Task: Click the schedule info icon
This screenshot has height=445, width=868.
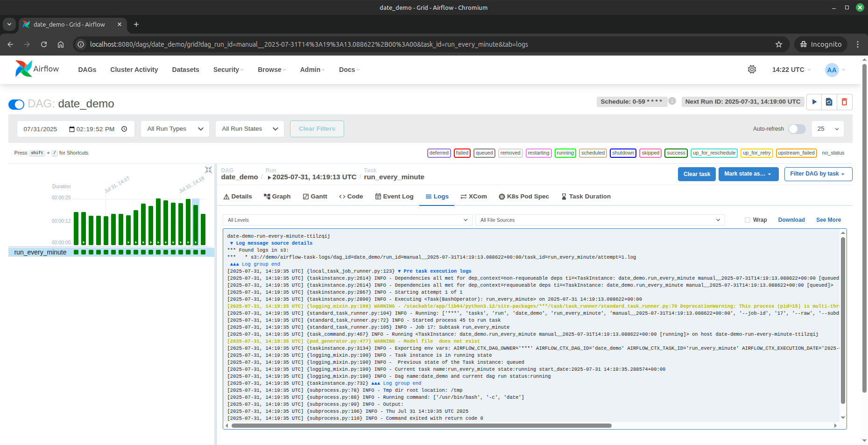Action: tap(672, 101)
